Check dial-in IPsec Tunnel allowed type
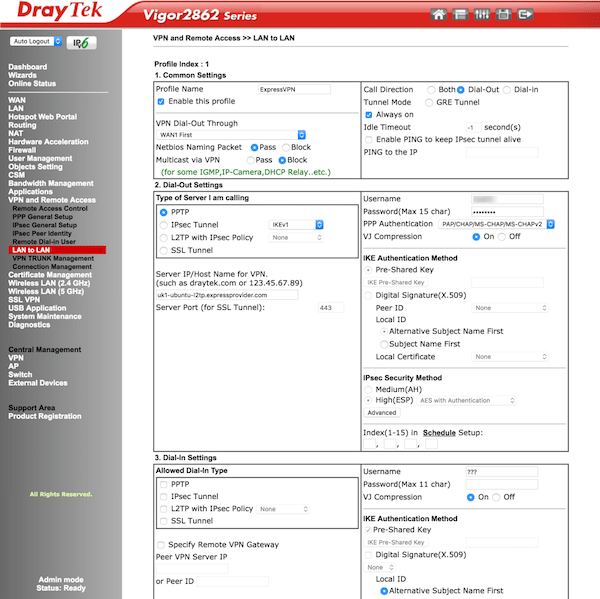 pyautogui.click(x=164, y=497)
